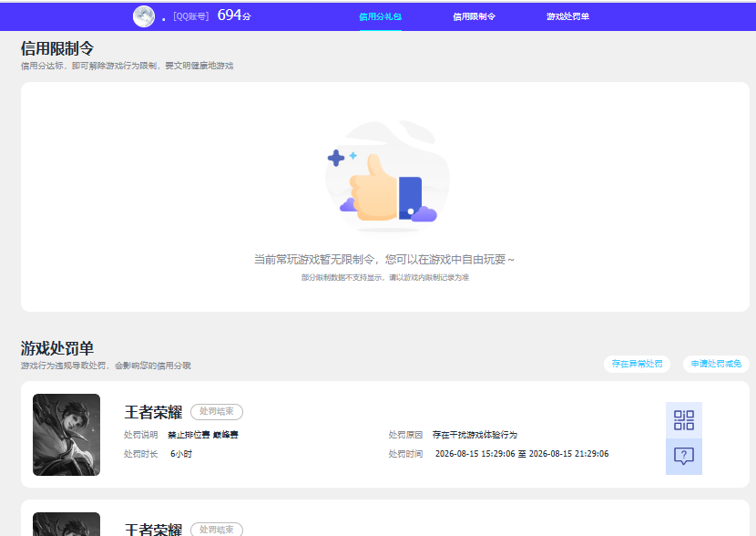Image resolution: width=756 pixels, height=536 pixels.
Task: Click the 694分 credit score
Action: (x=234, y=15)
